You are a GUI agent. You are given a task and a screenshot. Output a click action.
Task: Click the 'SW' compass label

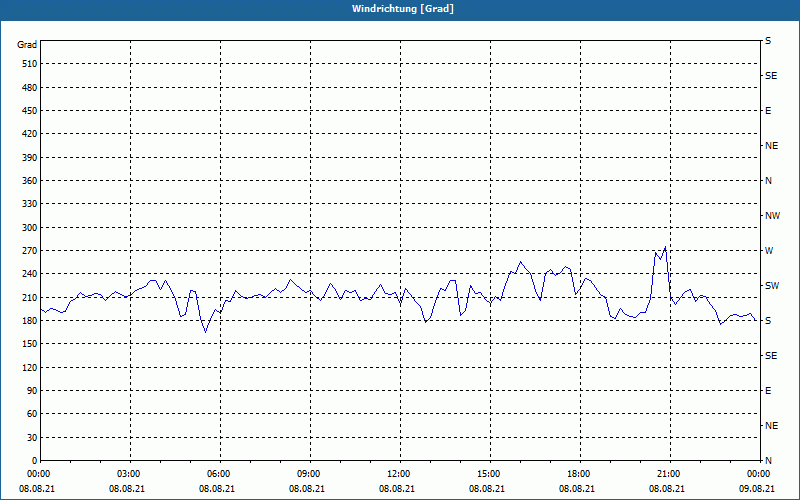click(x=772, y=286)
